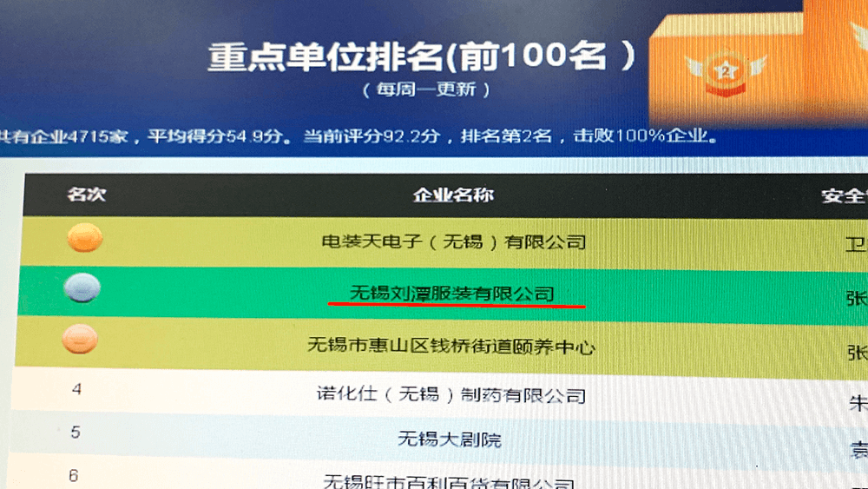Click the 朱 cell in the fourth row
The image size is (868, 489).
857,403
